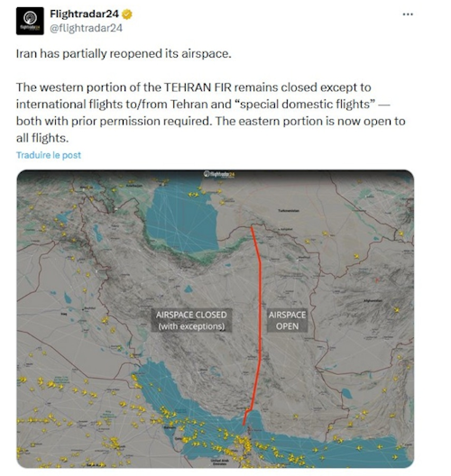This screenshot has width=451, height=476.
Task: Click the gold verified badge
Action: tap(126, 14)
